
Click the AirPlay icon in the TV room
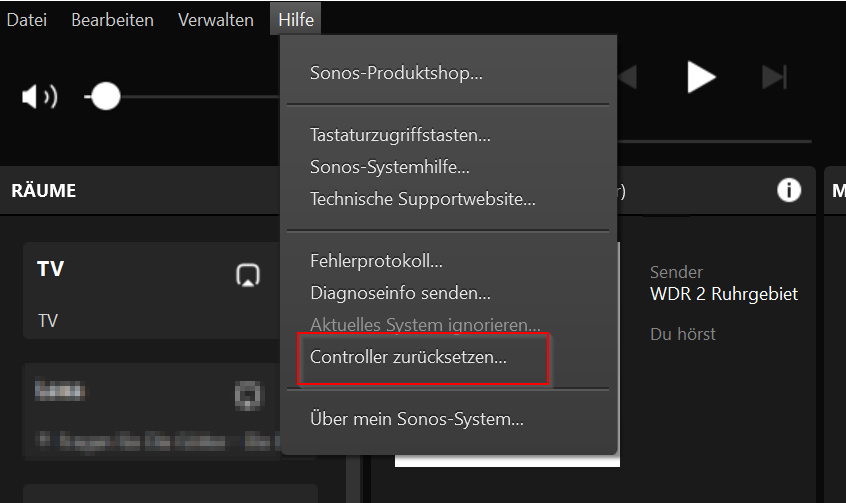(x=248, y=275)
